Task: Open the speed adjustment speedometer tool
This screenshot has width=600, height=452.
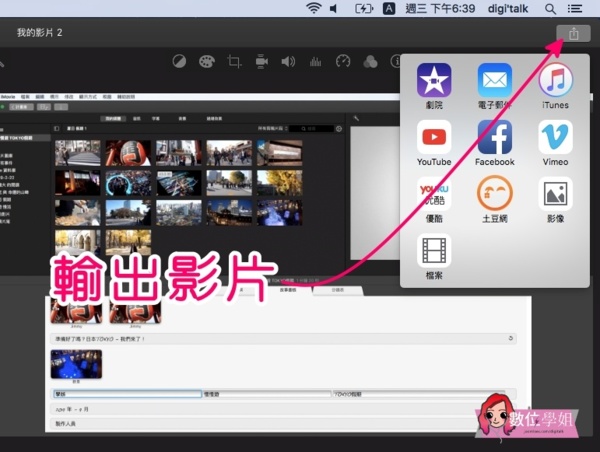Action: [343, 62]
